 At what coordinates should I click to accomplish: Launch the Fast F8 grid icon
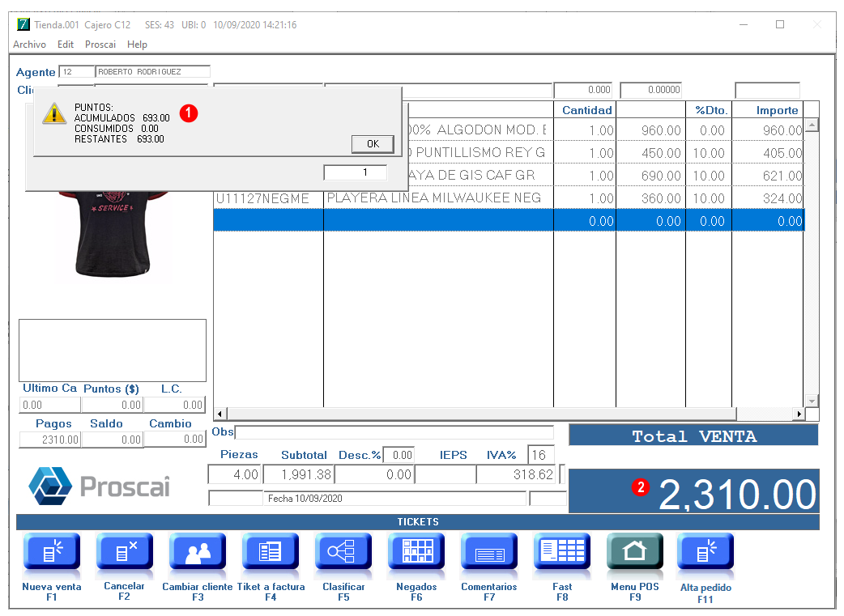tap(562, 553)
